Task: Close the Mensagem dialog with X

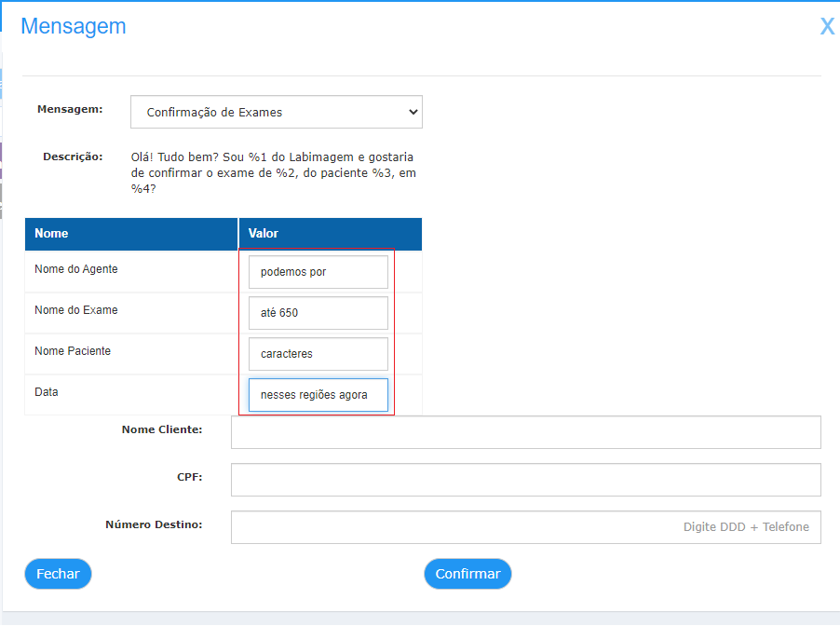Action: (827, 26)
